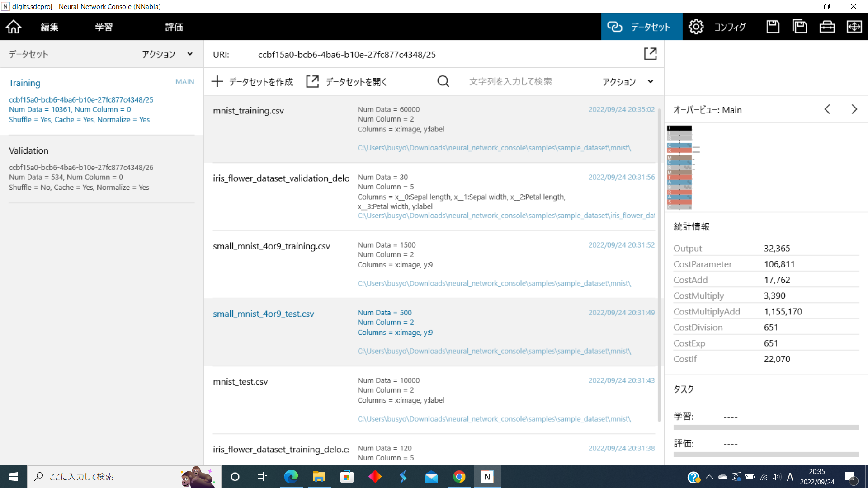Click the Save project floppy icon
This screenshot has height=488, width=868.
click(x=773, y=27)
